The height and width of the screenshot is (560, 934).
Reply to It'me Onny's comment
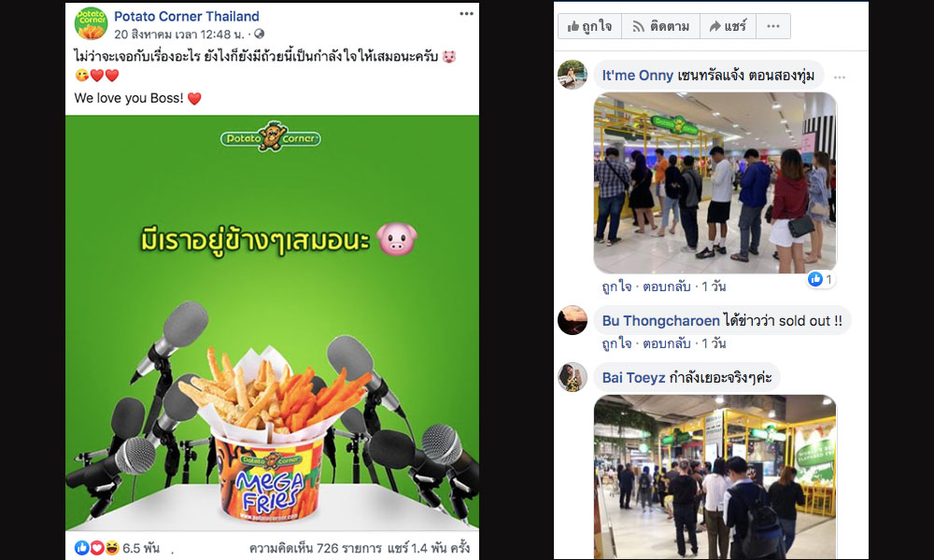[667, 287]
